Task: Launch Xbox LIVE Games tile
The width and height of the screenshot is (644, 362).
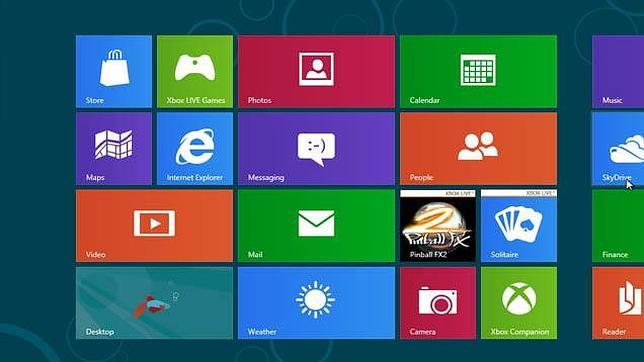Action: 195,71
